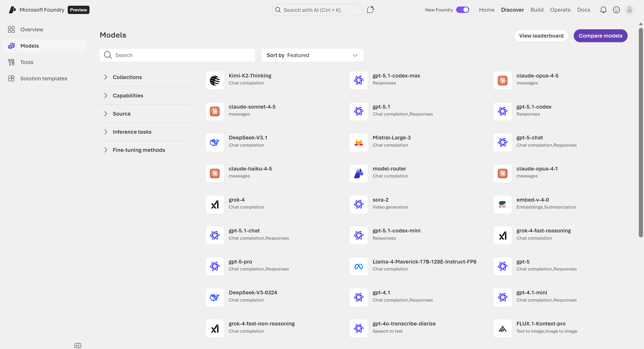Select the Tools item in the sidebar
Viewport: 644px width, 349px height.
click(x=27, y=62)
